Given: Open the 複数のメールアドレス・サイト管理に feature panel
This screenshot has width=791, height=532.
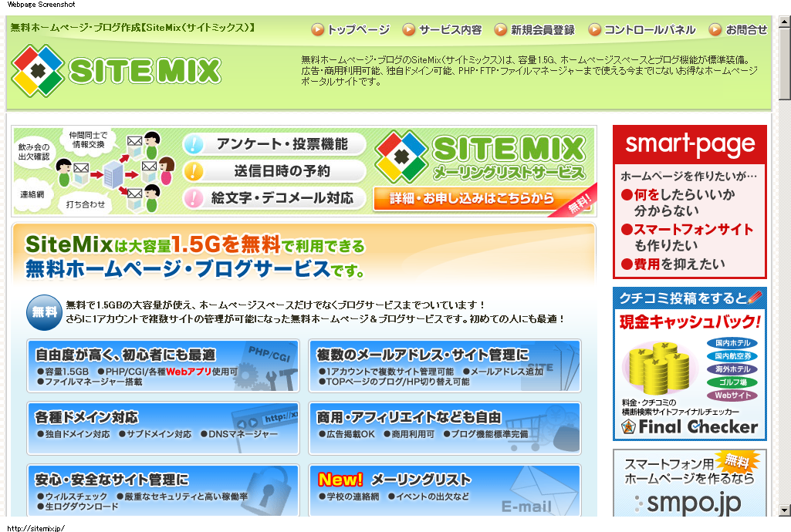Looking at the screenshot, I should 445,366.
